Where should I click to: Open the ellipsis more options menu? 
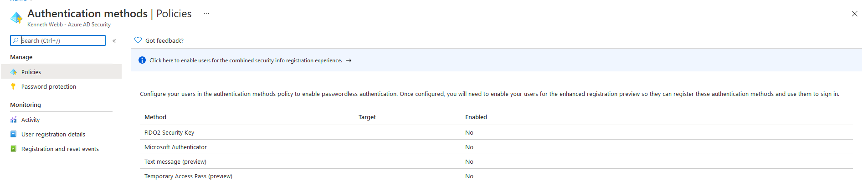(x=206, y=14)
